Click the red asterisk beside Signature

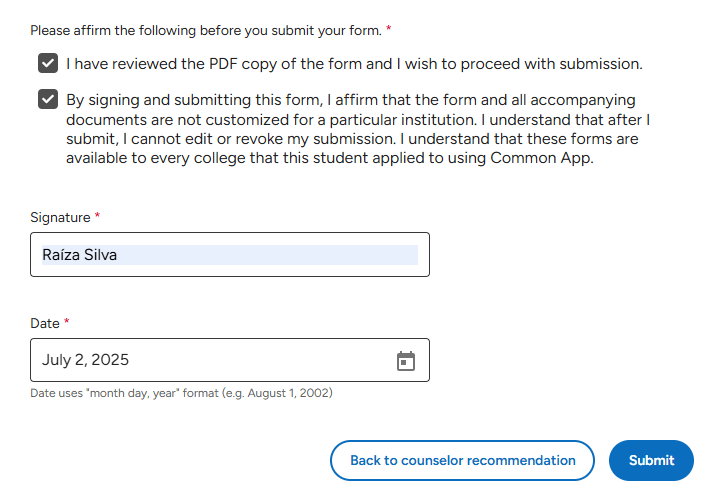pyautogui.click(x=98, y=217)
